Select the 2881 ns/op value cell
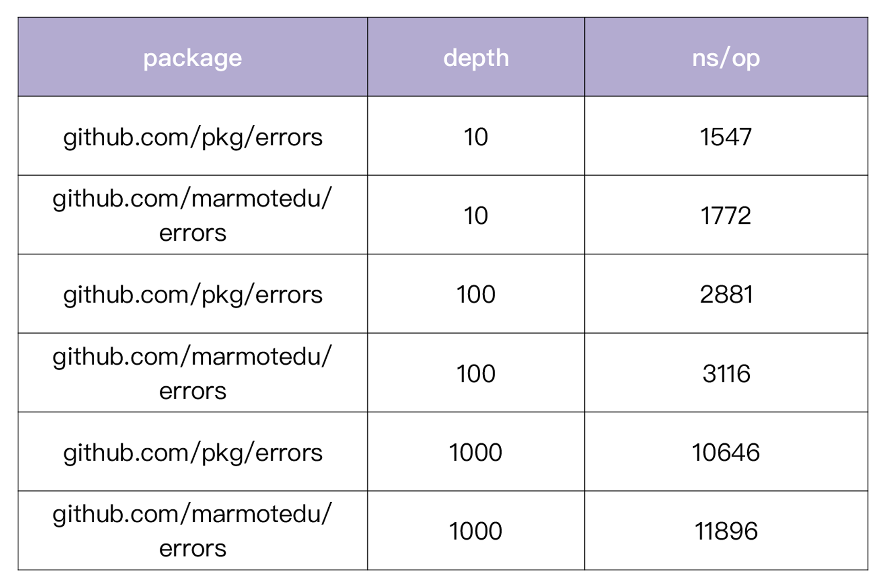The image size is (892, 588). (x=726, y=294)
